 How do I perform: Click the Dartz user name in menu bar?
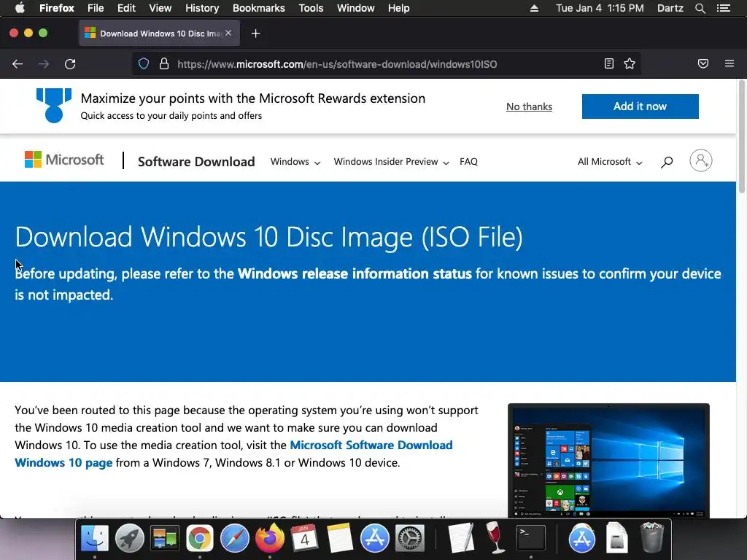[x=670, y=8]
